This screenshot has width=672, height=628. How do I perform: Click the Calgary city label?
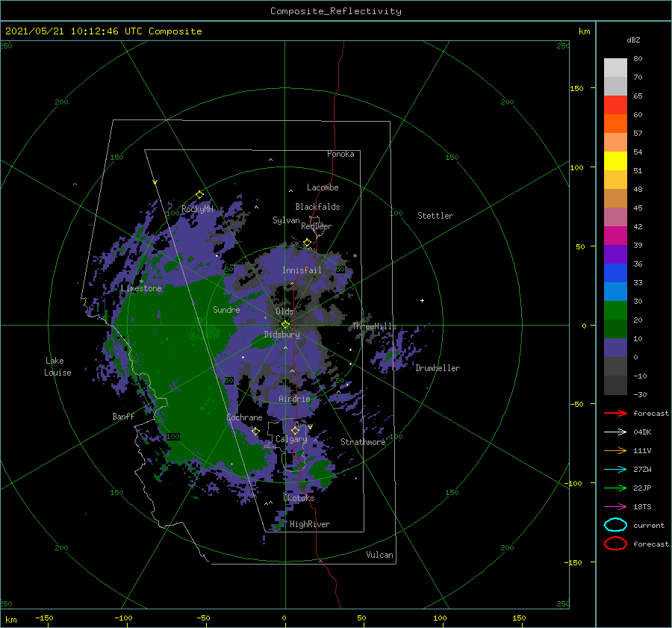[x=291, y=439]
